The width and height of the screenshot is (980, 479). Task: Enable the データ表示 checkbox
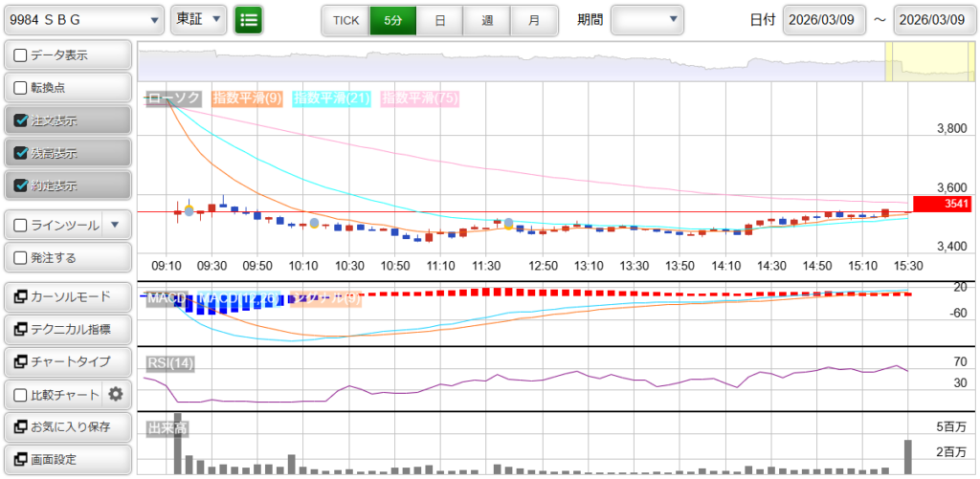21,55
